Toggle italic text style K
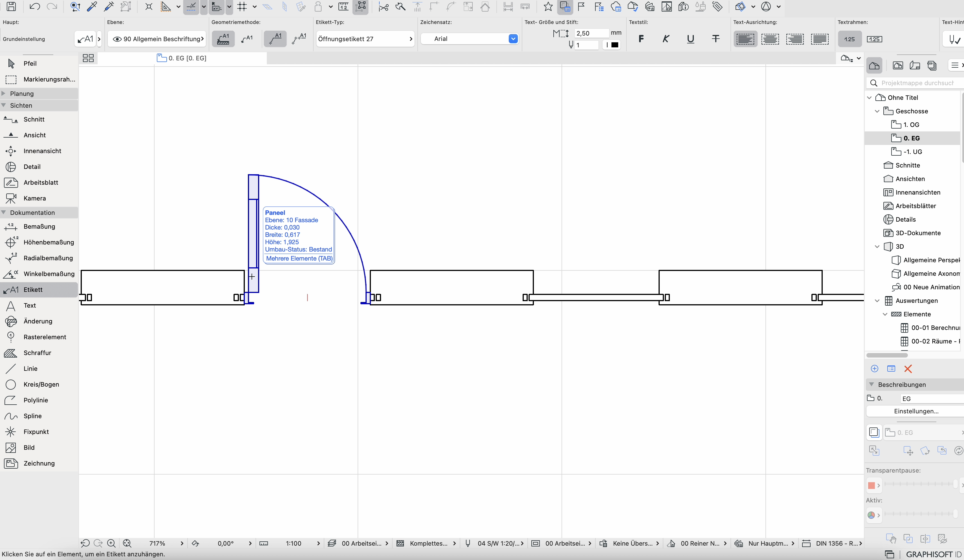The height and width of the screenshot is (560, 964). tap(666, 39)
